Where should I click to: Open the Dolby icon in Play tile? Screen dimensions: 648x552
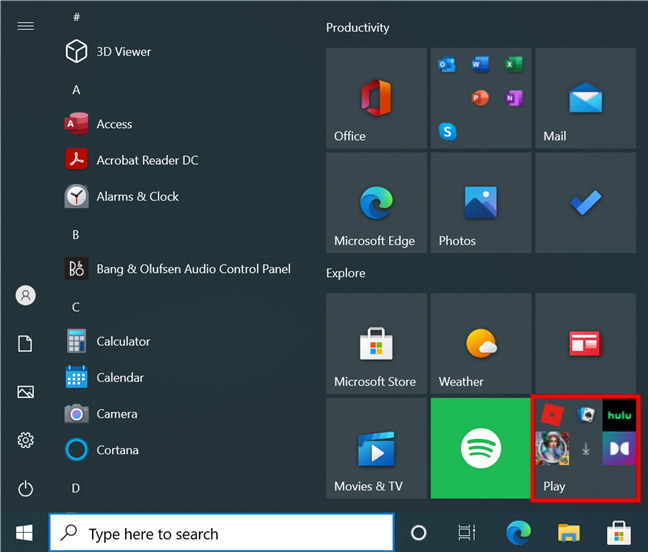[619, 448]
